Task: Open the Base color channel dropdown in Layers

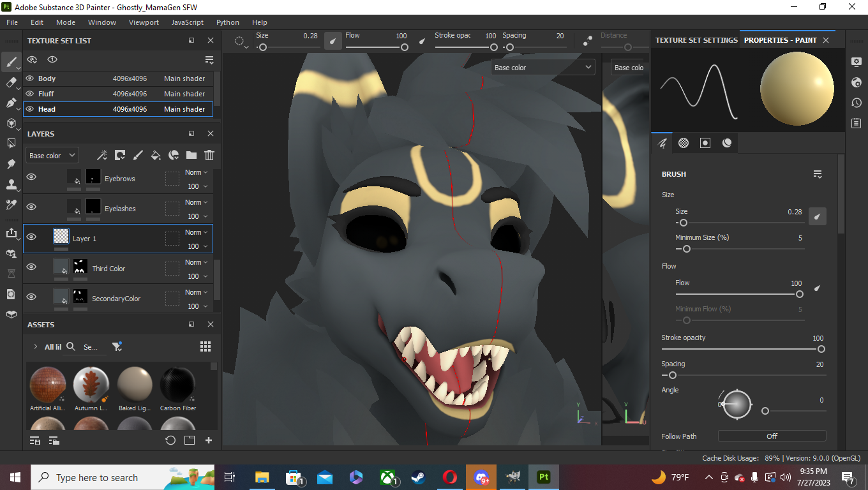Action: [x=52, y=155]
